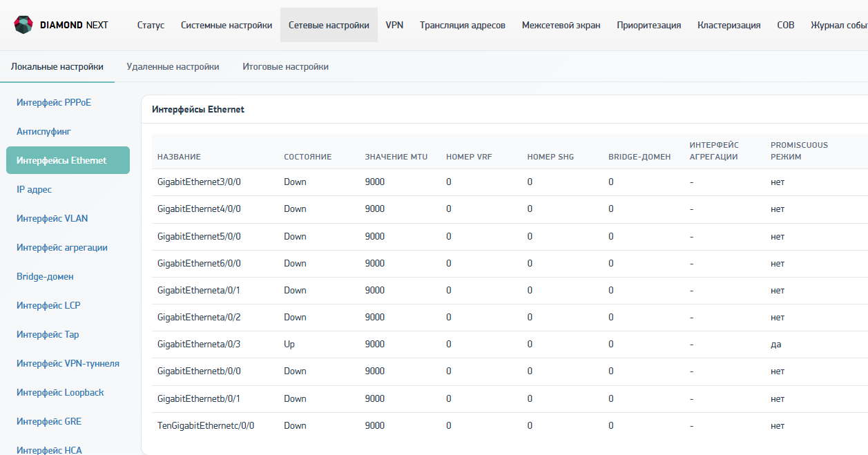Select row GigabitEtherneta/0/3

(x=510, y=344)
